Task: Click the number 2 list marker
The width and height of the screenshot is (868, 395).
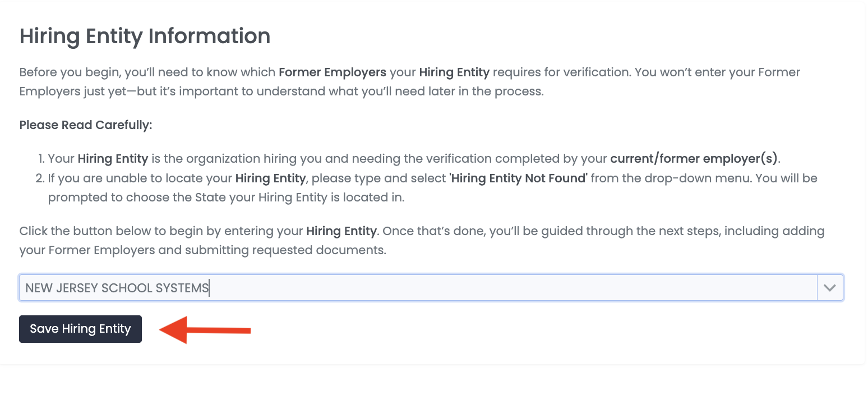Action: pyautogui.click(x=39, y=178)
